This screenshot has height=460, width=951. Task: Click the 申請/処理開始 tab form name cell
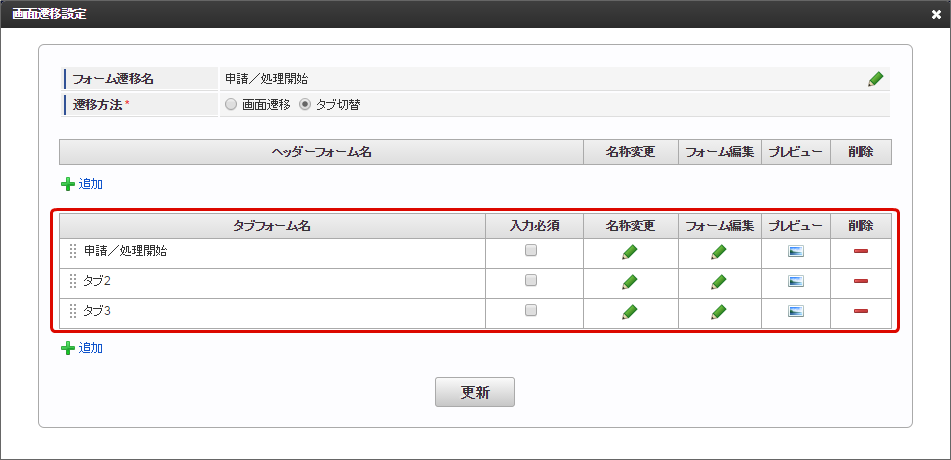[272, 253]
